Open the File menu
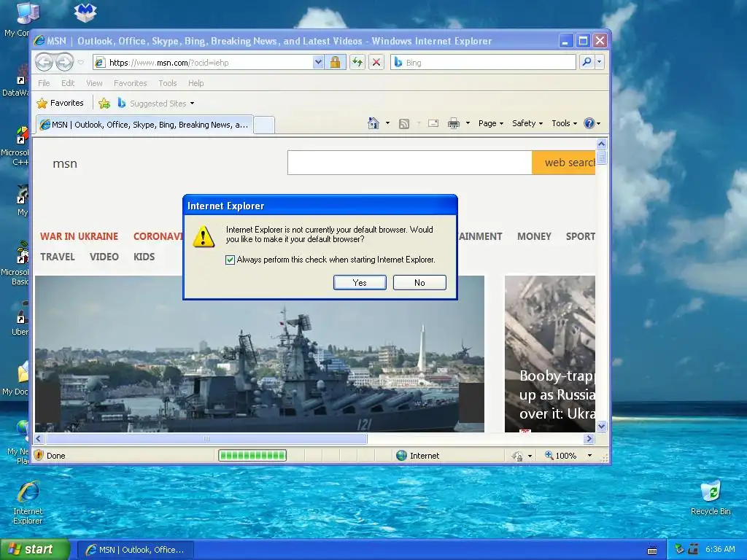Viewport: 747px width, 560px height. [44, 83]
